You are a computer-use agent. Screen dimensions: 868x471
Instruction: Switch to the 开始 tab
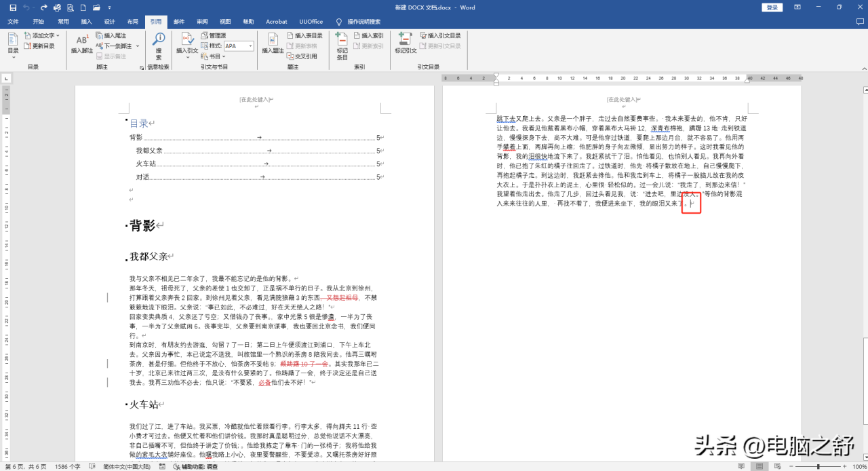point(38,22)
